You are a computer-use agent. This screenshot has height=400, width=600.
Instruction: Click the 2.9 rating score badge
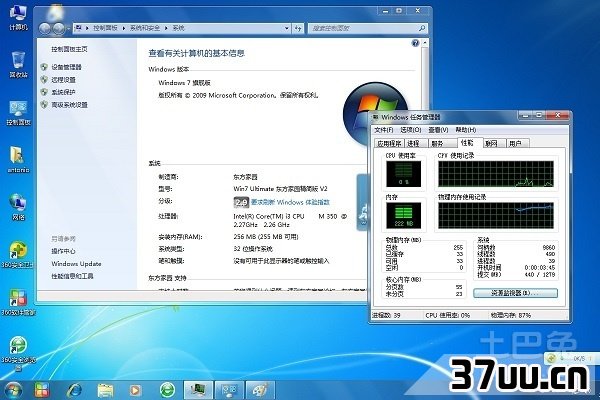pyautogui.click(x=241, y=202)
